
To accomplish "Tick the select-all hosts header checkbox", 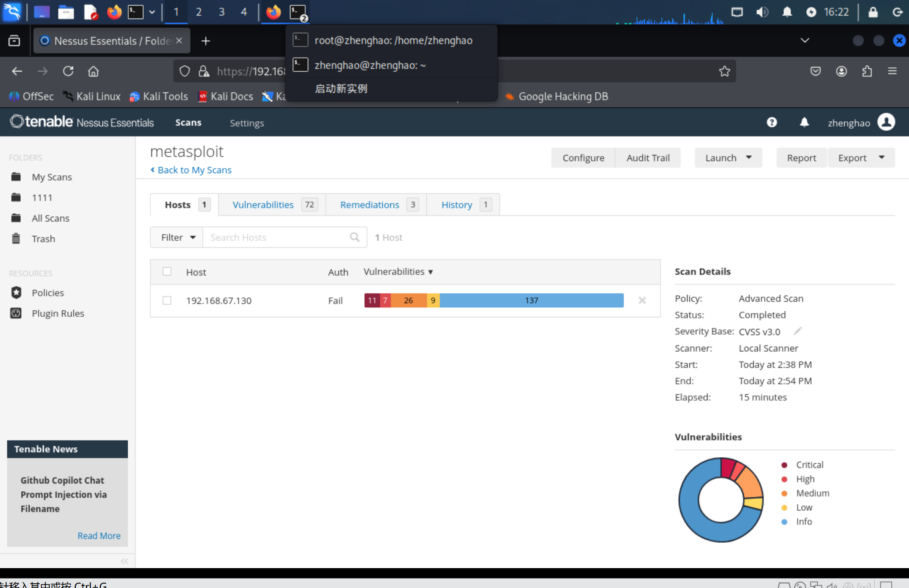I will coord(167,272).
